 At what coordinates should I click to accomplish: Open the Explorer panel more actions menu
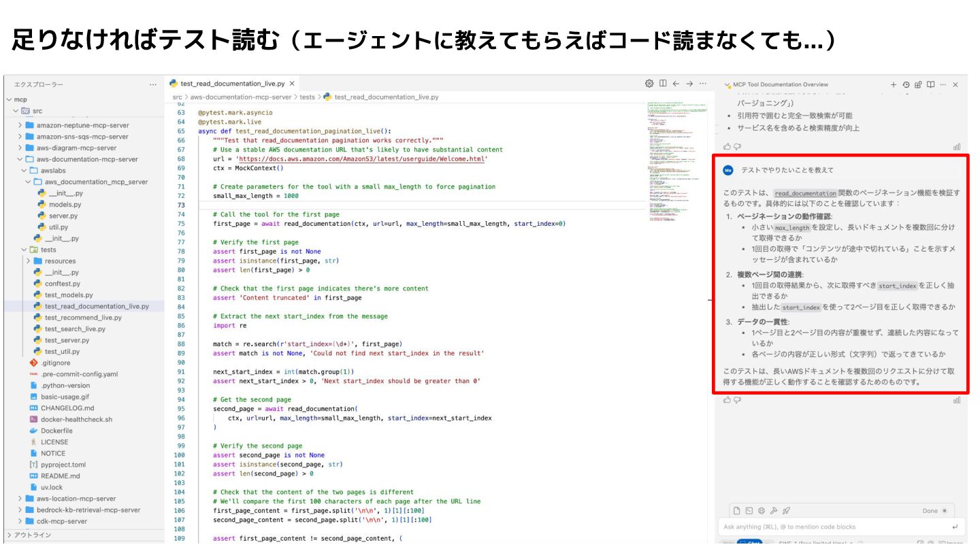point(152,84)
